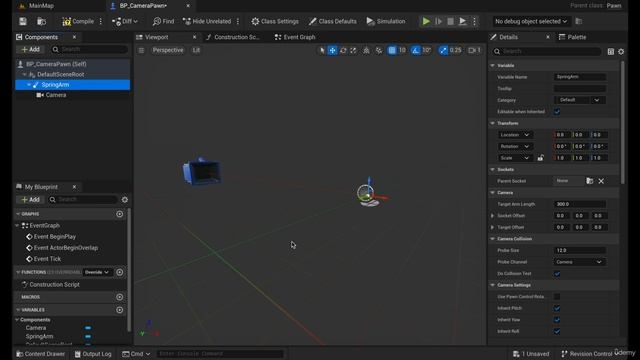Viewport: 640px width, 360px height.
Task: Activate the Scale tool in viewport toolbar
Action: click(x=353, y=50)
